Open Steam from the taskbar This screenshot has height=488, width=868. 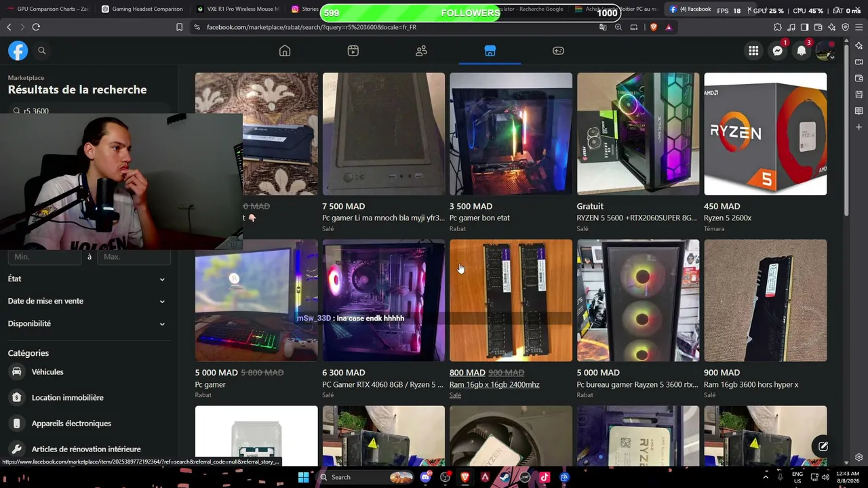tap(505, 477)
